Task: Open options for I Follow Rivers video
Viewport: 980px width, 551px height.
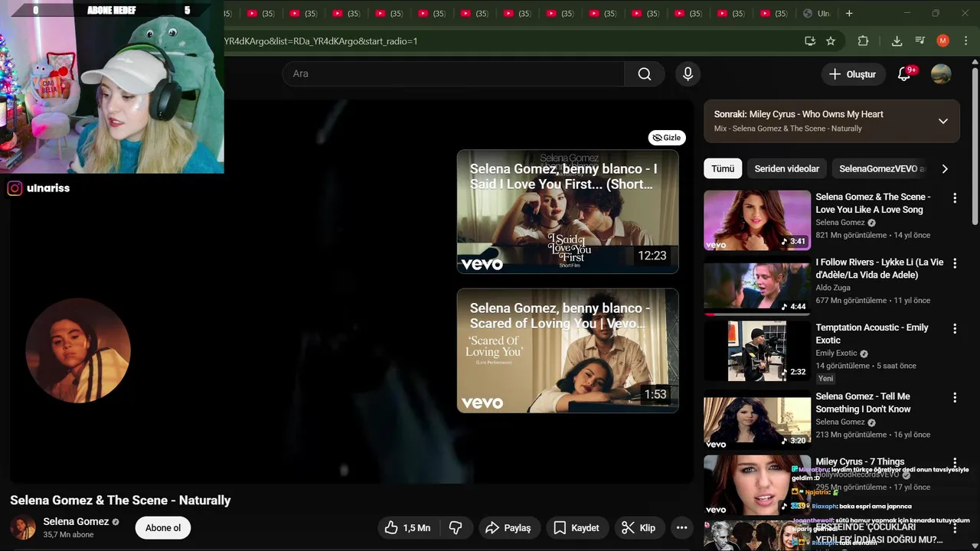Action: coord(955,263)
